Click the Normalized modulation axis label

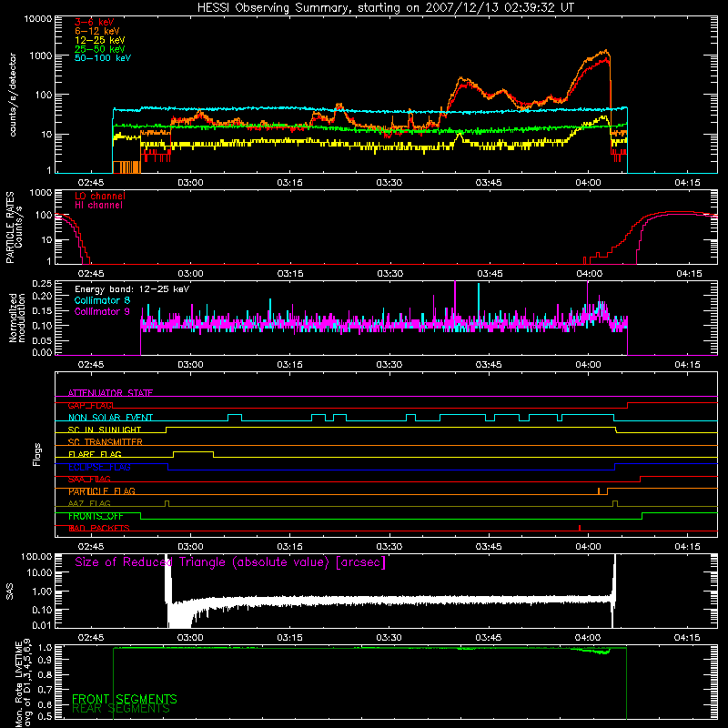[x=16, y=318]
